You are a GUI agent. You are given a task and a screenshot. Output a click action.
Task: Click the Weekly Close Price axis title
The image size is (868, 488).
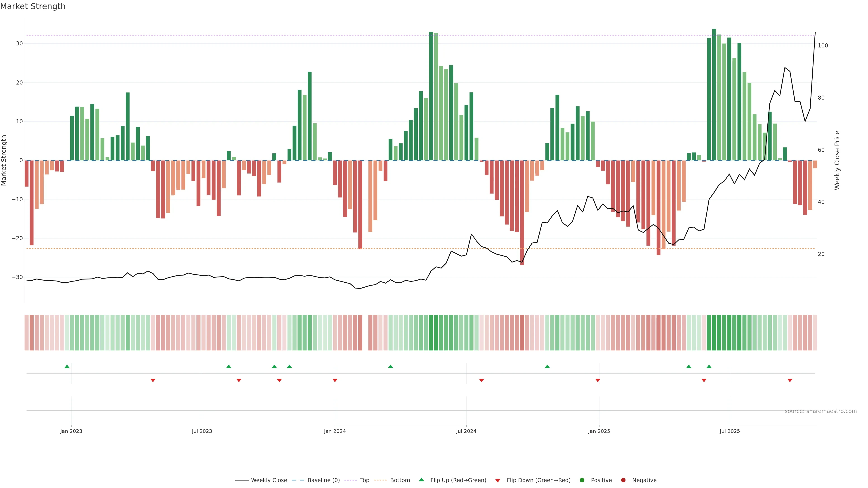[837, 160]
